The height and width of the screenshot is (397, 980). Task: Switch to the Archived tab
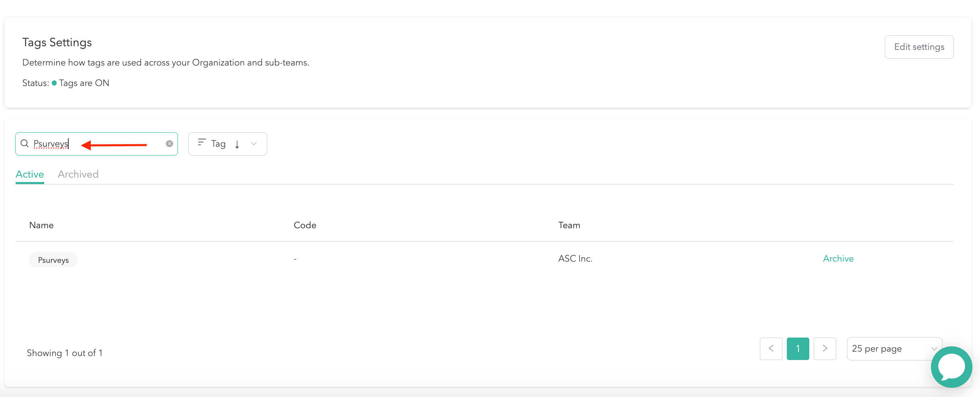pyautogui.click(x=78, y=174)
